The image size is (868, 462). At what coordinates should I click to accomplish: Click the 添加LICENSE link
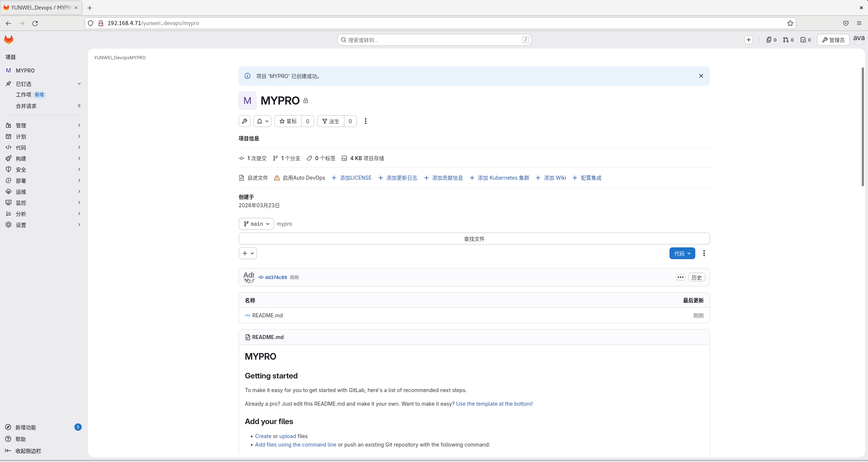[x=355, y=178]
